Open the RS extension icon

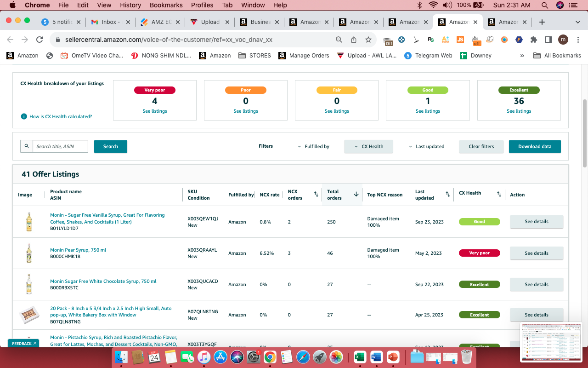pyautogui.click(x=430, y=40)
